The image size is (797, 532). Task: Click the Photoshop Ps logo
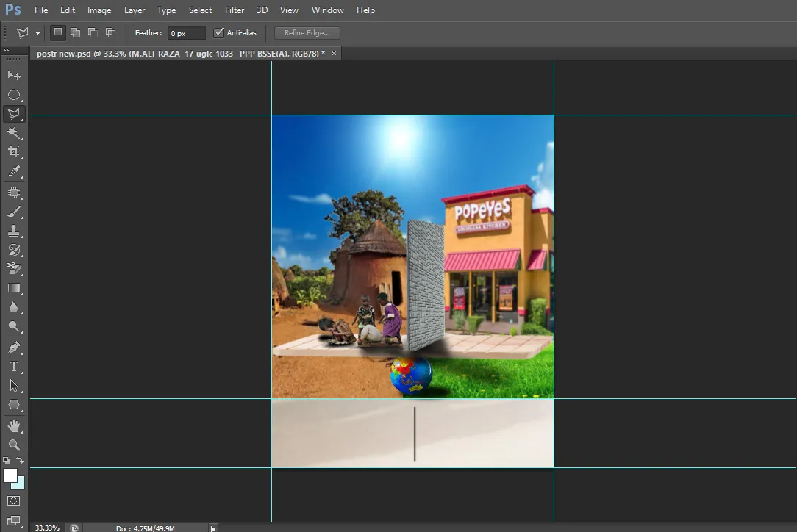click(12, 10)
